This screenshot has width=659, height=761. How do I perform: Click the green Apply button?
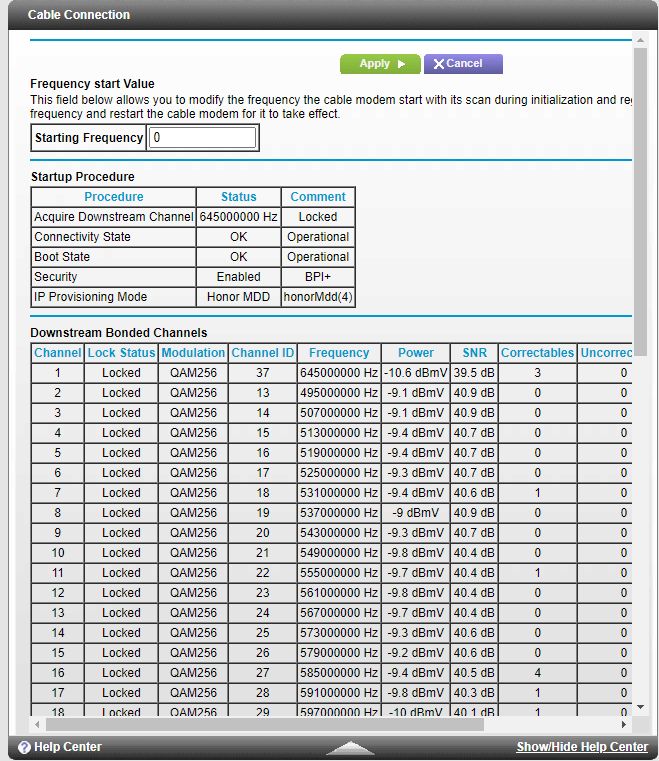(380, 64)
